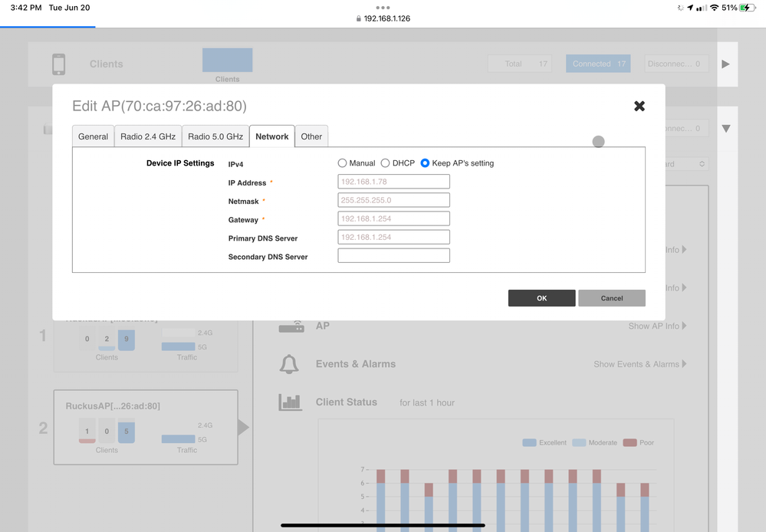This screenshot has height=532, width=766.
Task: Click the Secondary DNS Server field
Action: 393,256
